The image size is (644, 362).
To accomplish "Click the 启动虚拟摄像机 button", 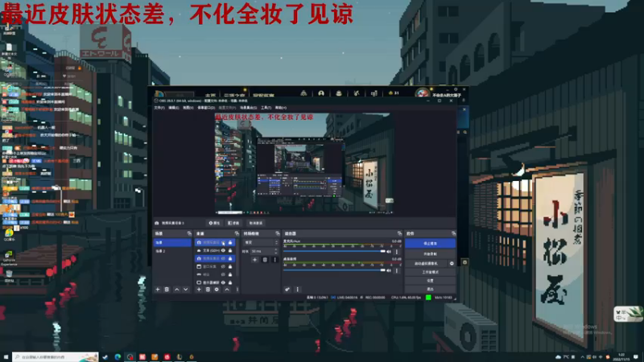I will point(426,264).
